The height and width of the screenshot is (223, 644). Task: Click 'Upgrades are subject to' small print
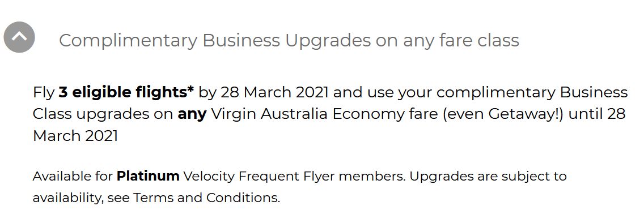488,177
